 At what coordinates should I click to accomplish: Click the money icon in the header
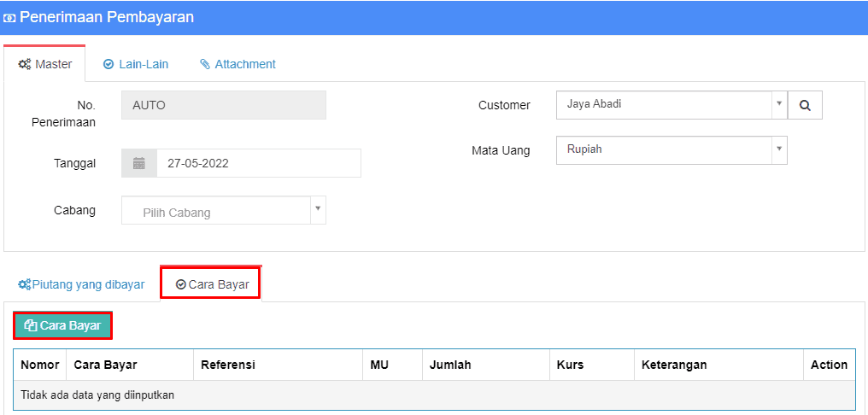pyautogui.click(x=10, y=18)
